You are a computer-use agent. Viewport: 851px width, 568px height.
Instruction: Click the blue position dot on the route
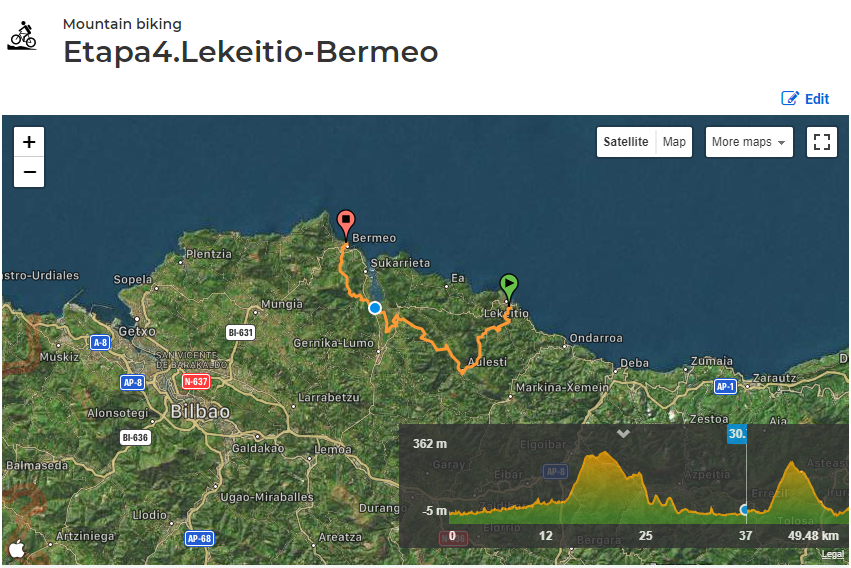(375, 308)
